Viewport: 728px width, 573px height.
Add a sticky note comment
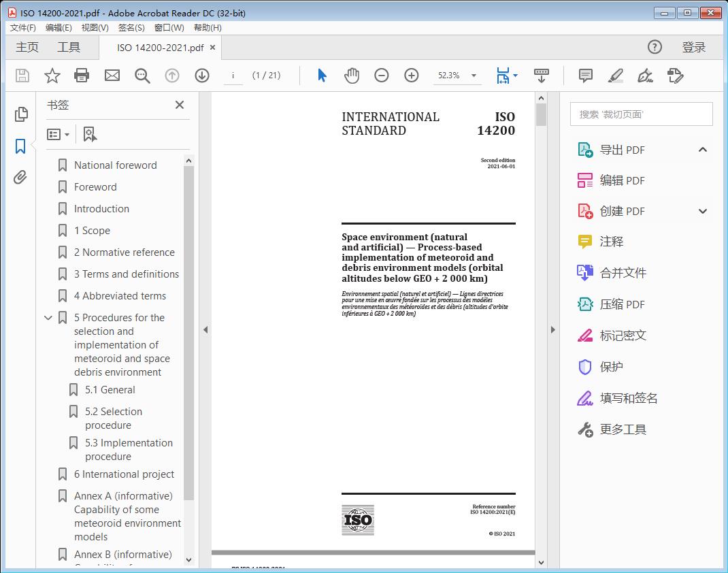coord(585,76)
